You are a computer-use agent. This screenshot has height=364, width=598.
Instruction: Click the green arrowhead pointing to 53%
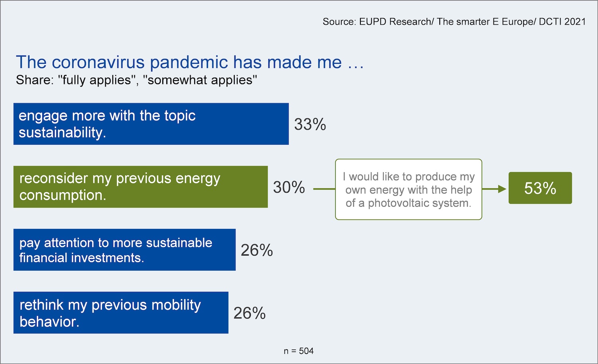pos(502,189)
